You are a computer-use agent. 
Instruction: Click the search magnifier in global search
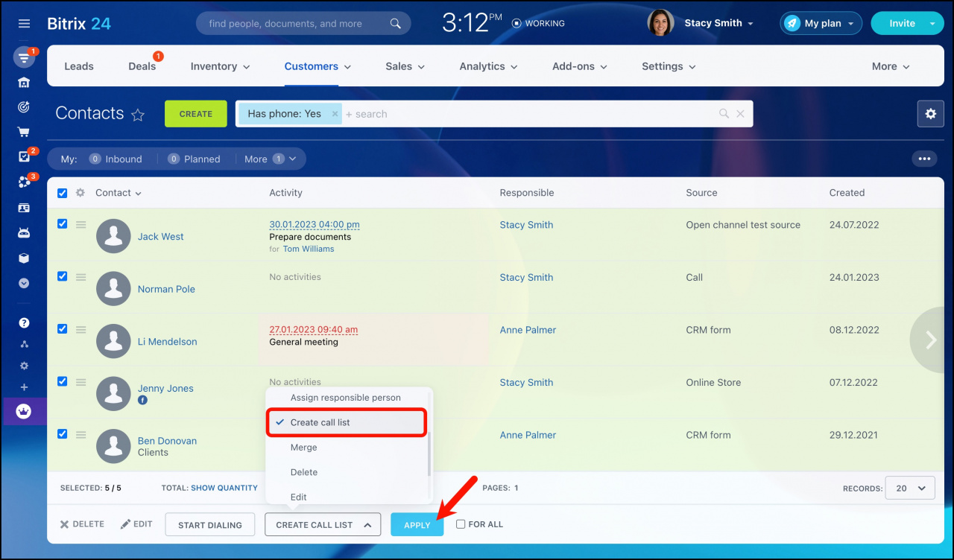pyautogui.click(x=396, y=24)
